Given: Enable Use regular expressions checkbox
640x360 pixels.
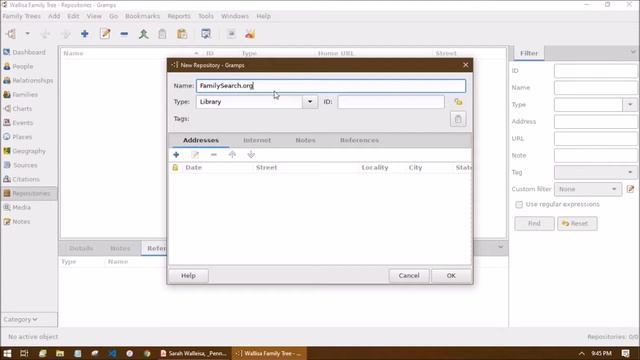Looking at the screenshot, I should tap(519, 204).
